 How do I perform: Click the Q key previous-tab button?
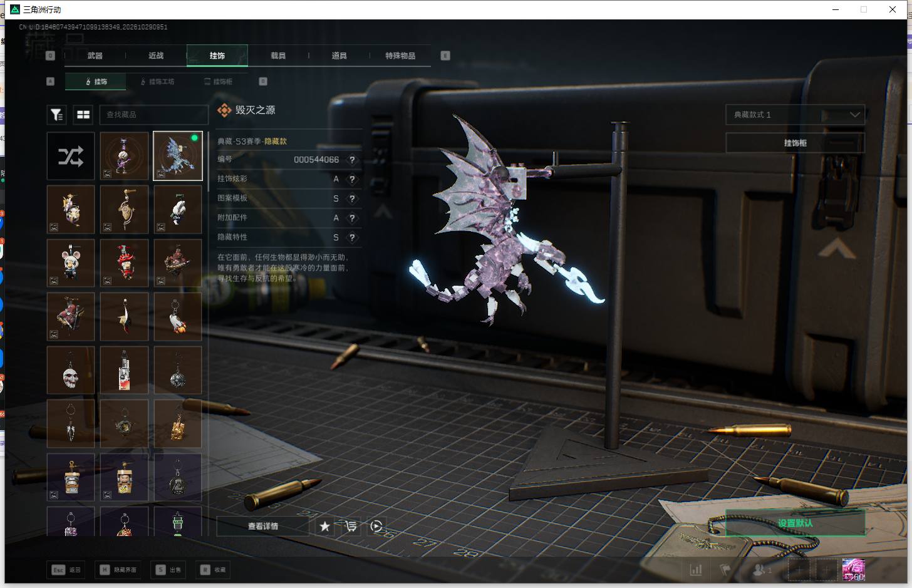pyautogui.click(x=51, y=56)
